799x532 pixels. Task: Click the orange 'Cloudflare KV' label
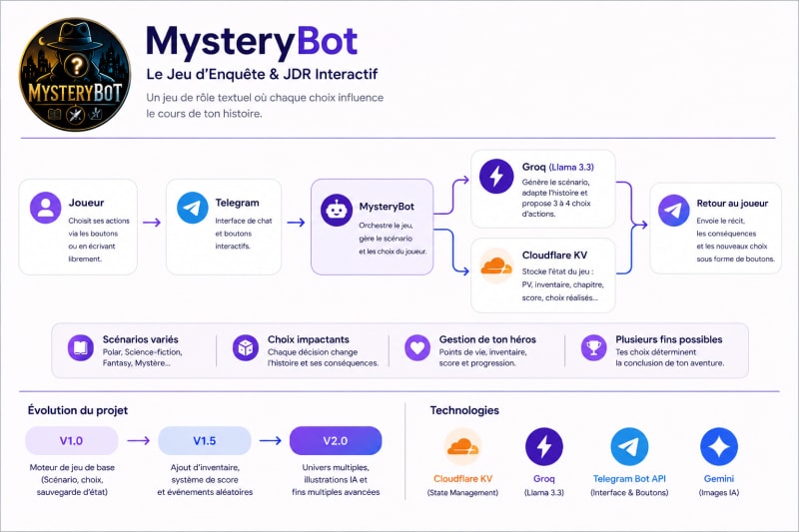pos(462,478)
